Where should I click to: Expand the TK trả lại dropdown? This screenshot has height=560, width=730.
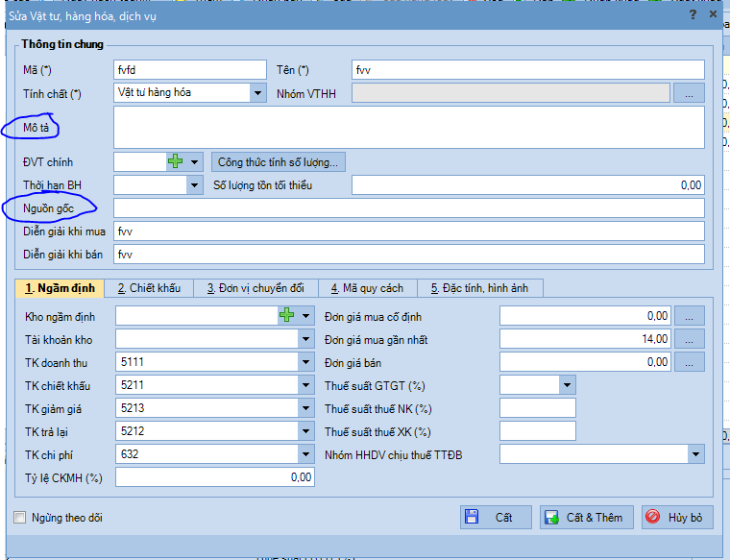point(305,431)
